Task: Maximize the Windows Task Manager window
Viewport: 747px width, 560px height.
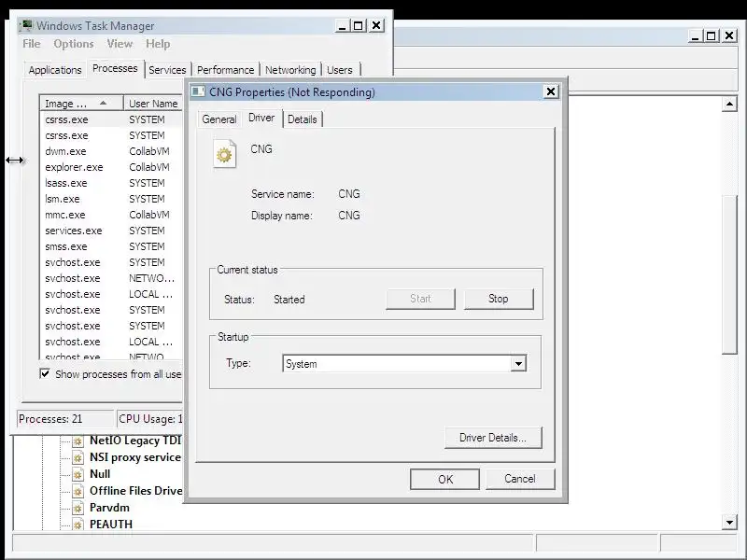Action: coord(359,26)
